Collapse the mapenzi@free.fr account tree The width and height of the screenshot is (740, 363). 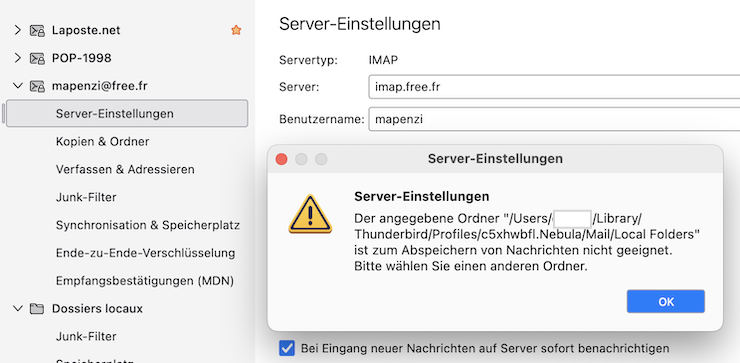coord(17,86)
